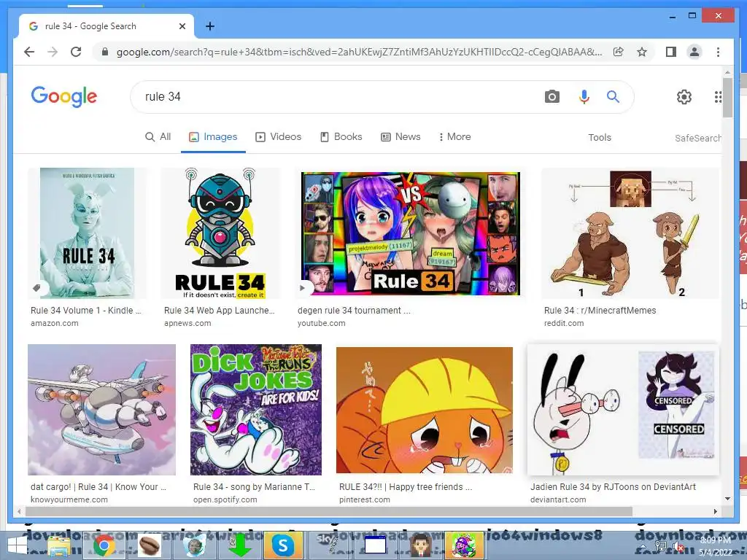
Task: Switch to the Videos tab
Action: [x=279, y=136]
